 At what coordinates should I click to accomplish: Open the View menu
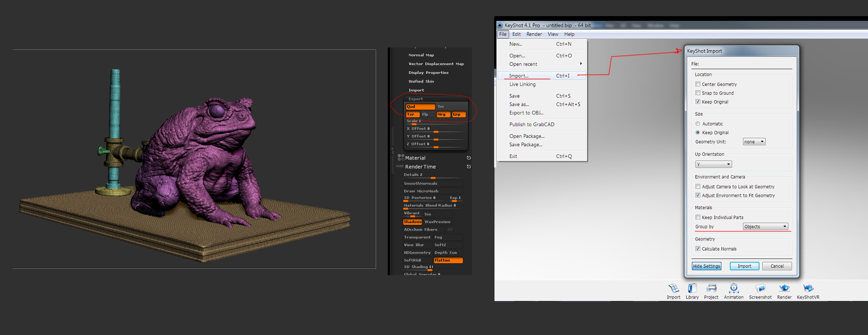[553, 34]
